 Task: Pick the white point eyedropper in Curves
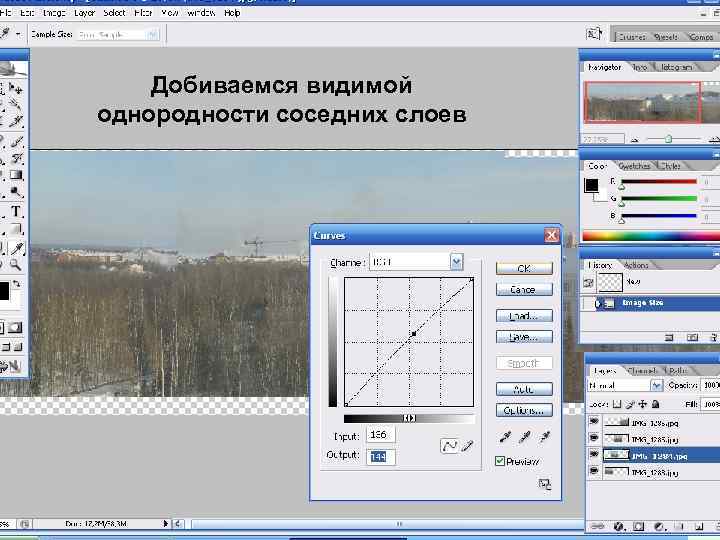pos(545,437)
